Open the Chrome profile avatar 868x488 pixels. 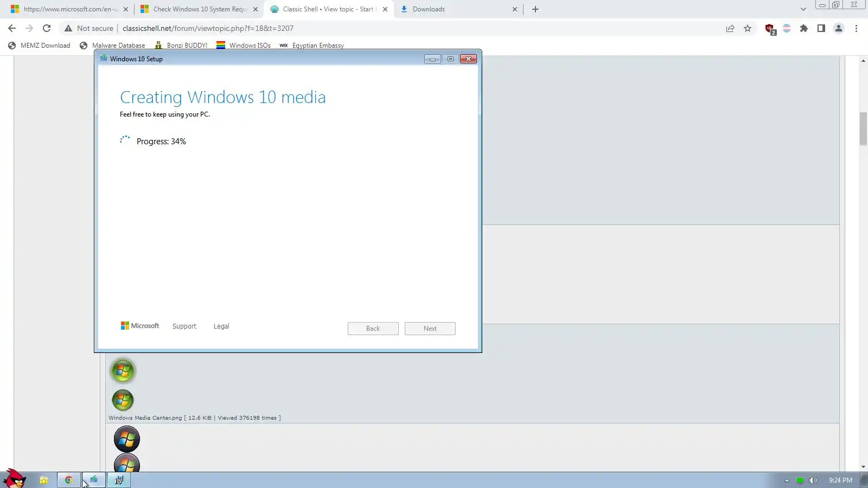(839, 28)
